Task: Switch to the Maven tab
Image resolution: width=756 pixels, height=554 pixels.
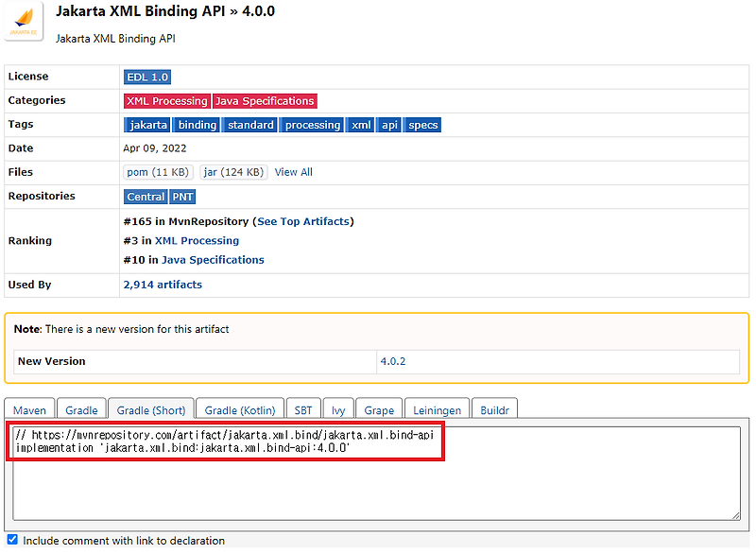Action: click(x=29, y=409)
